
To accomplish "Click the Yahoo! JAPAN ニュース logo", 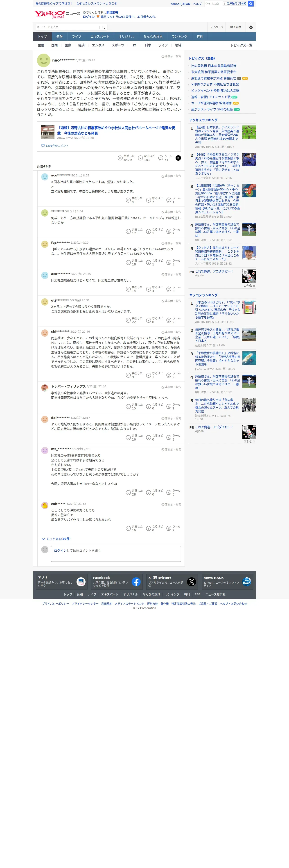I will click(x=57, y=14).
